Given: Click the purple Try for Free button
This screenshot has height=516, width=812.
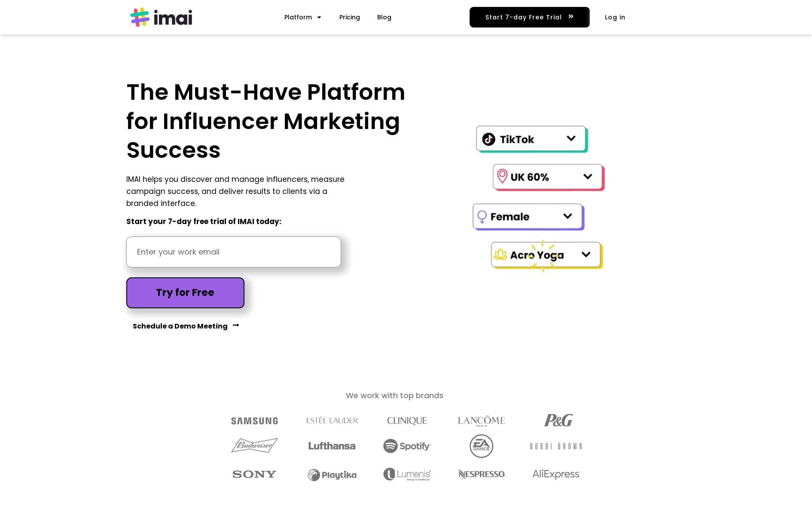Looking at the screenshot, I should click(185, 293).
